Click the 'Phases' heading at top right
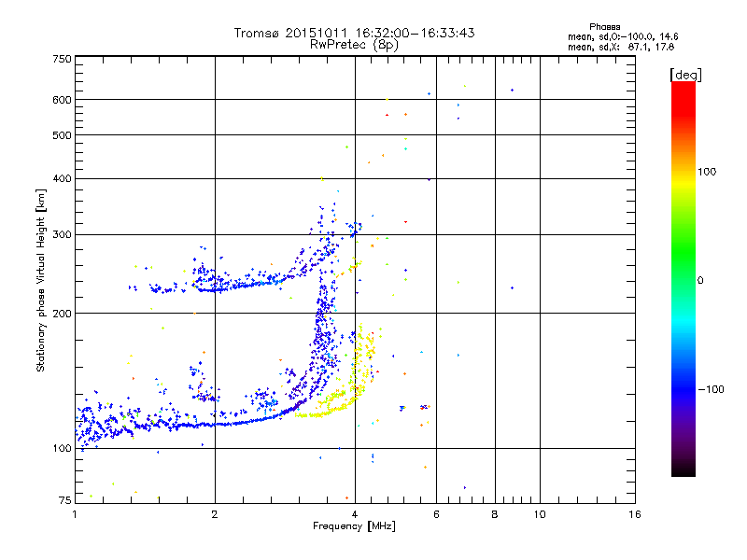The height and width of the screenshot is (560, 747). (x=604, y=27)
